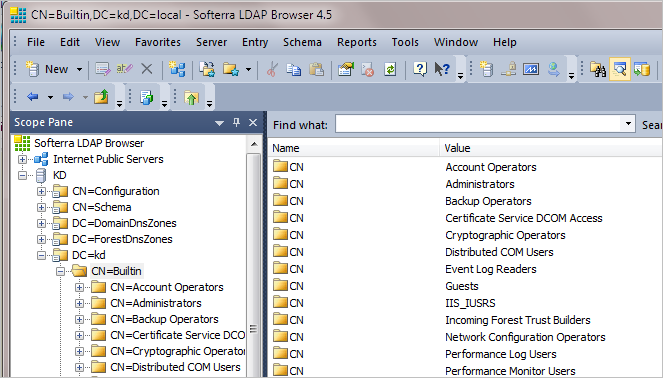Select CN=Administrators in the scope tree
This screenshot has width=663, height=378.
click(x=156, y=303)
